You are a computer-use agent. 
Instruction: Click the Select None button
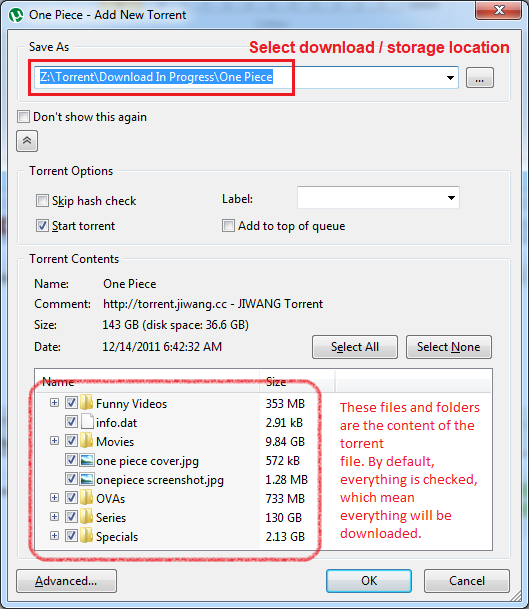pos(449,347)
